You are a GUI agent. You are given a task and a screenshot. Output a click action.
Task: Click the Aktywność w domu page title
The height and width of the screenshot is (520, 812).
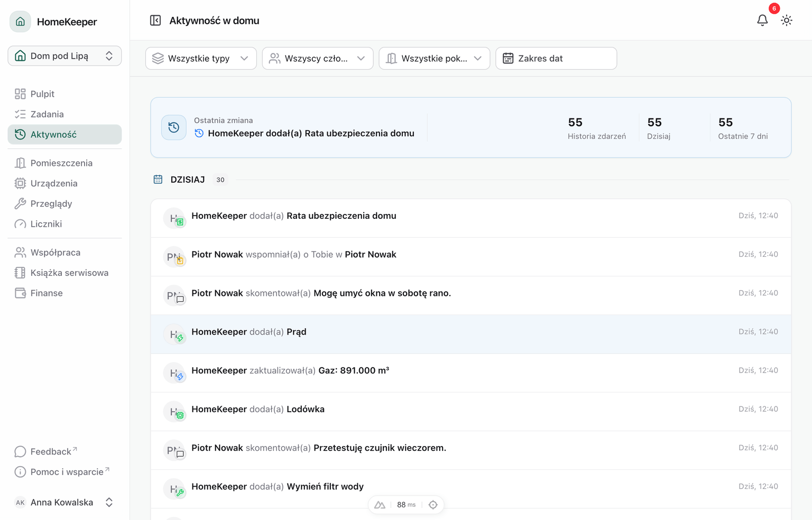214,21
